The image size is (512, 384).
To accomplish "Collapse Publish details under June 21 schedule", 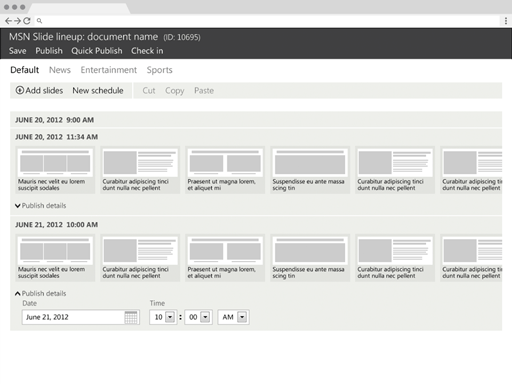I will 41,294.
